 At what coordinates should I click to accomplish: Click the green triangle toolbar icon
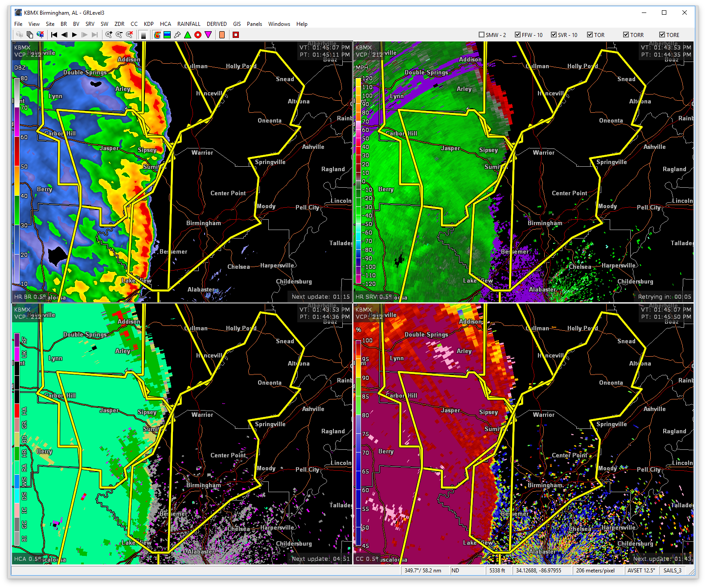[188, 35]
